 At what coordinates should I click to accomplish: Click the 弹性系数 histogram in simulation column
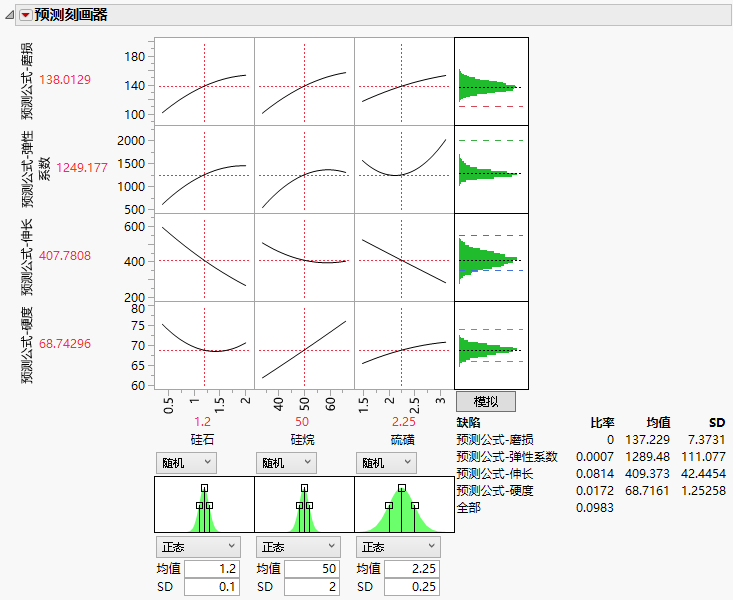pyautogui.click(x=491, y=169)
